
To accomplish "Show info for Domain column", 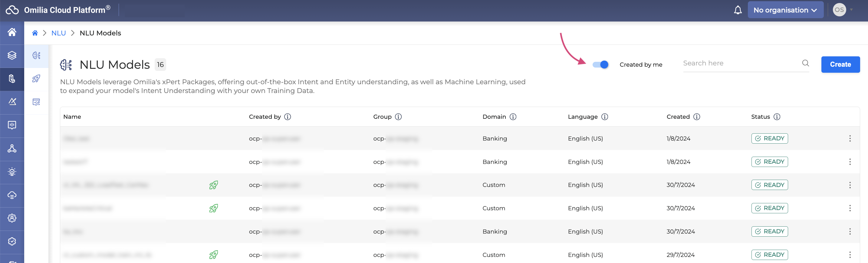I will [x=513, y=117].
